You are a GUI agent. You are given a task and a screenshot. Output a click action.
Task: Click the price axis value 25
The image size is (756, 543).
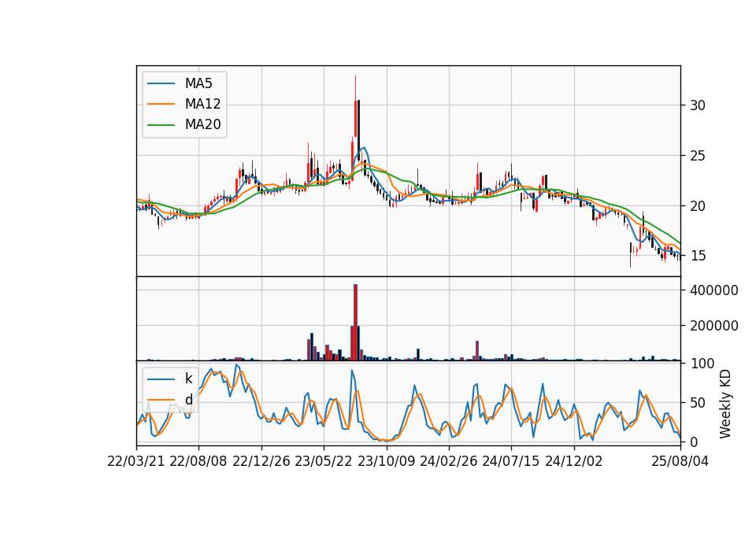point(697,156)
